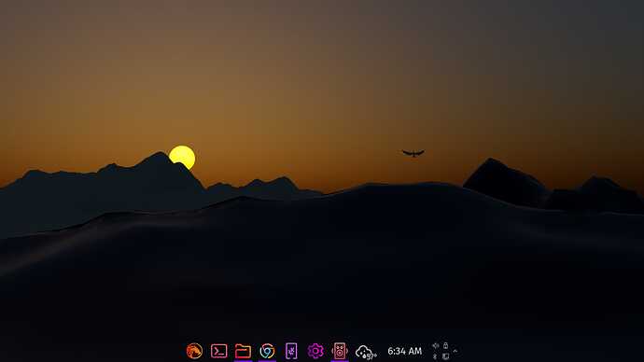Click the lock tray icon
Viewport: 644px width, 362px height.
445,346
